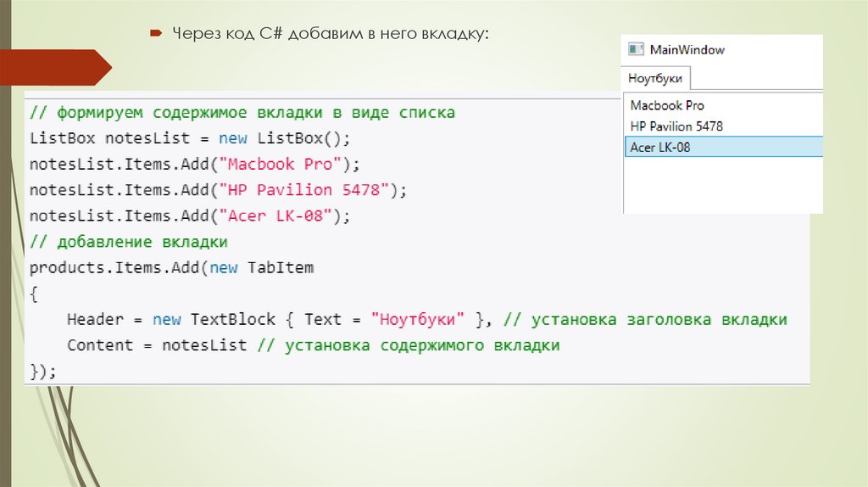Click 'Content = notesList' in code
This screenshot has height=487, width=868.
(157, 345)
